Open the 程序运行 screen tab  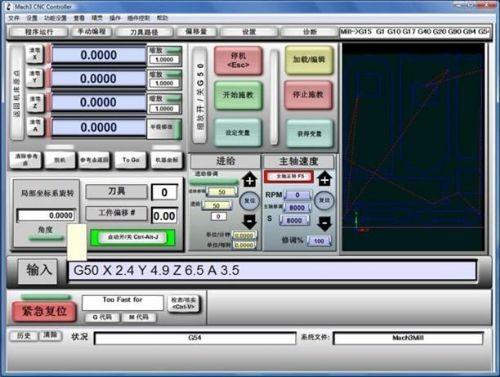(39, 32)
